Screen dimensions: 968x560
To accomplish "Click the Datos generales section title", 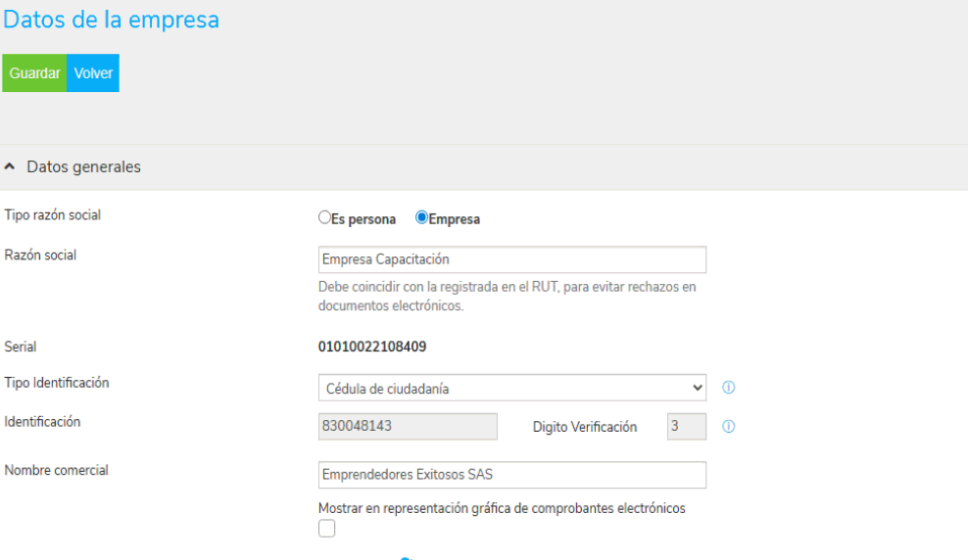I will tap(84, 167).
